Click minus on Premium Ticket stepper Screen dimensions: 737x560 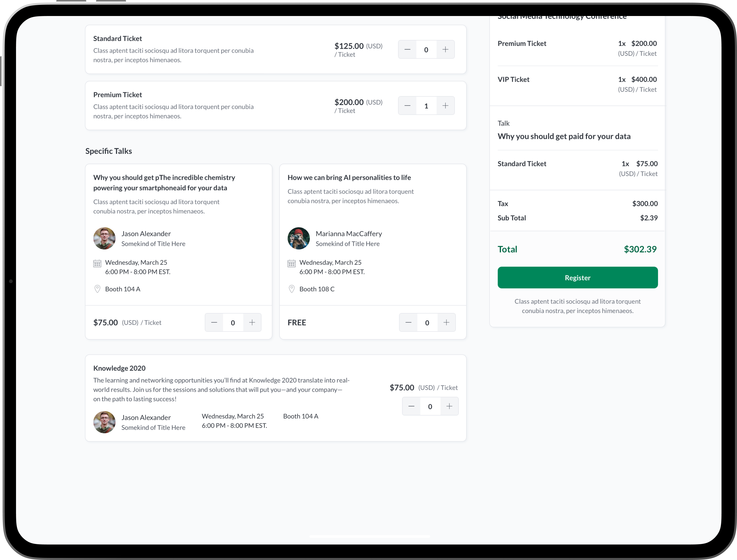coord(407,106)
